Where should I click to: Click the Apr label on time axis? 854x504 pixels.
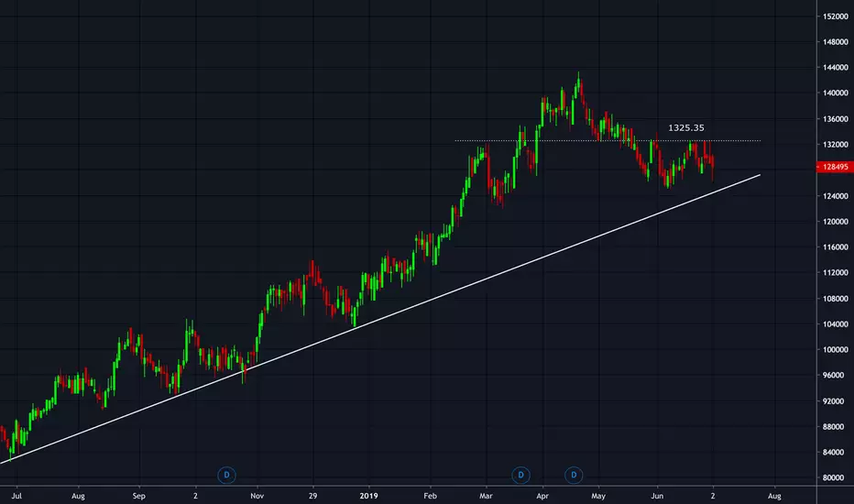[542, 496]
